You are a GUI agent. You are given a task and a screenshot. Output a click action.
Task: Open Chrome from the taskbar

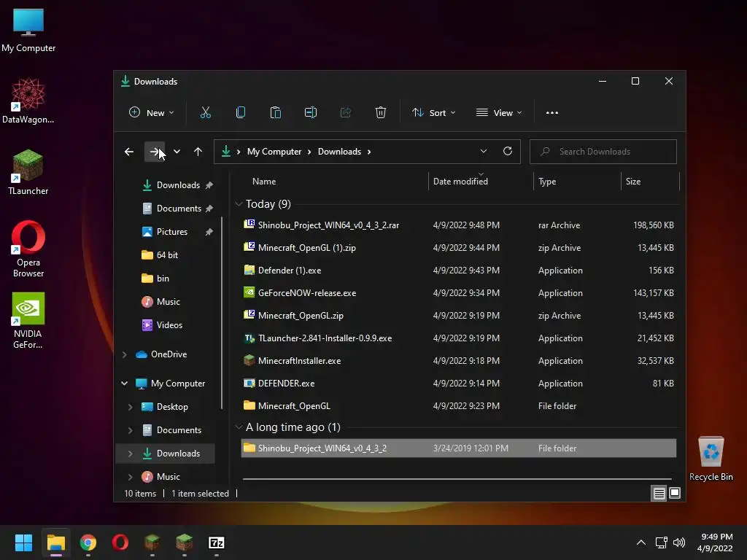pyautogui.click(x=88, y=542)
